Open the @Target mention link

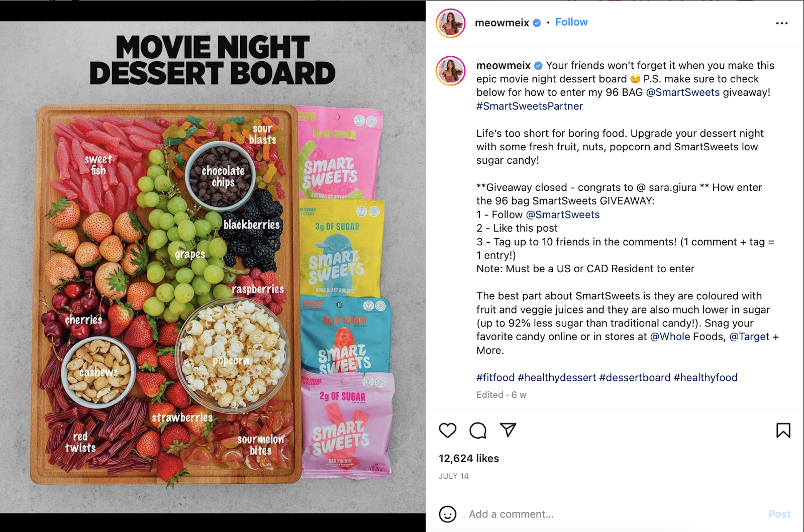click(749, 337)
